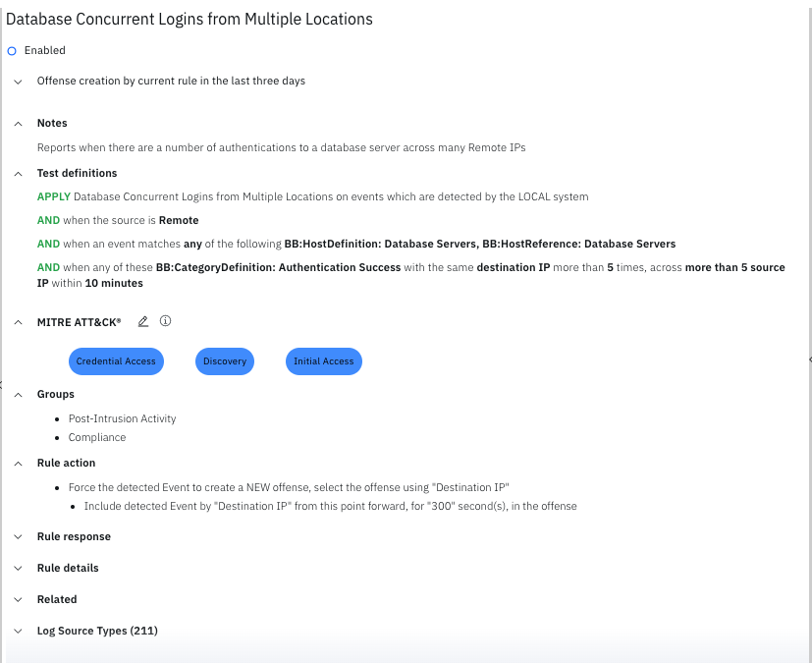Collapse the Test definitions section

click(x=18, y=174)
